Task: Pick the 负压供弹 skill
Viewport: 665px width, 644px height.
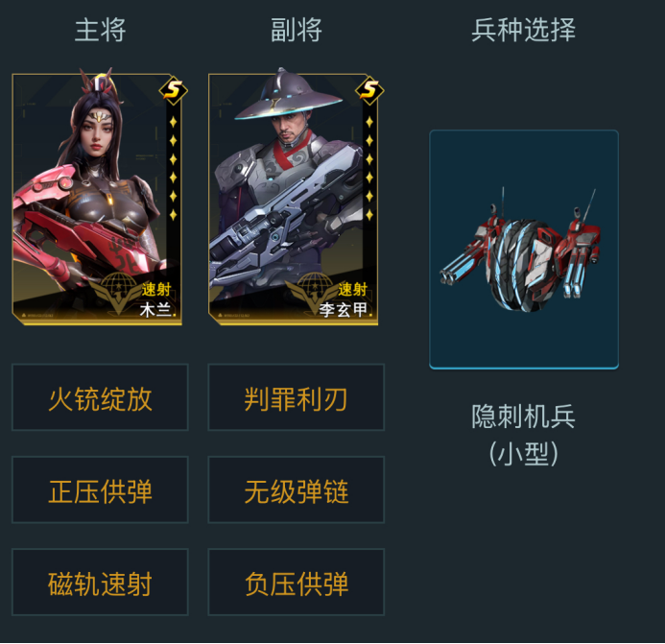Action: pos(296,583)
